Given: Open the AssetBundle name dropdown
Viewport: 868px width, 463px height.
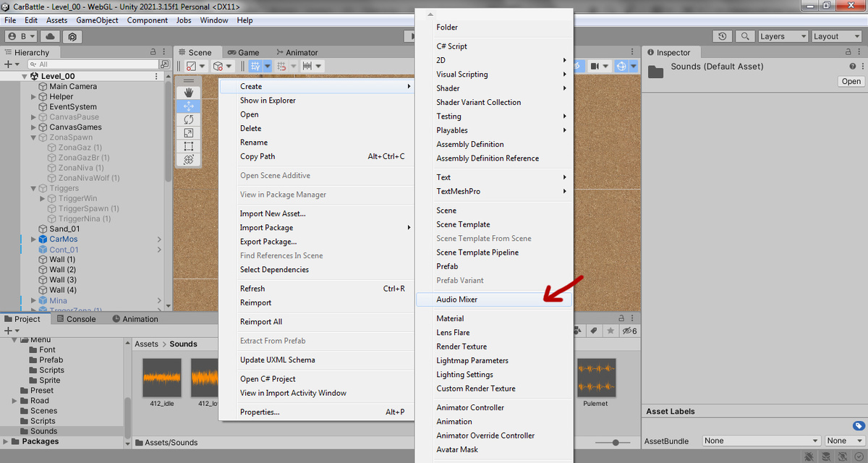Looking at the screenshot, I should 762,441.
